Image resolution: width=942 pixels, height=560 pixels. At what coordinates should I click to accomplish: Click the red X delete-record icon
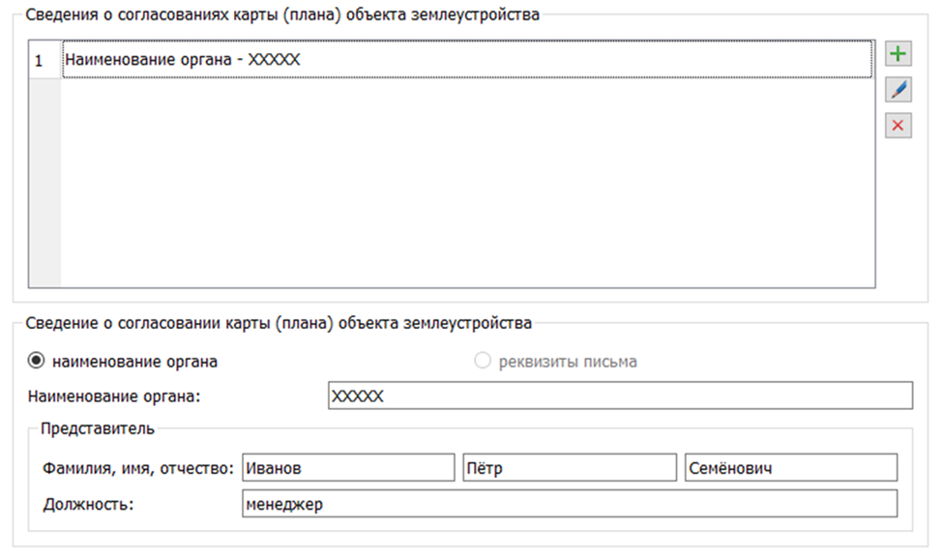click(x=898, y=126)
